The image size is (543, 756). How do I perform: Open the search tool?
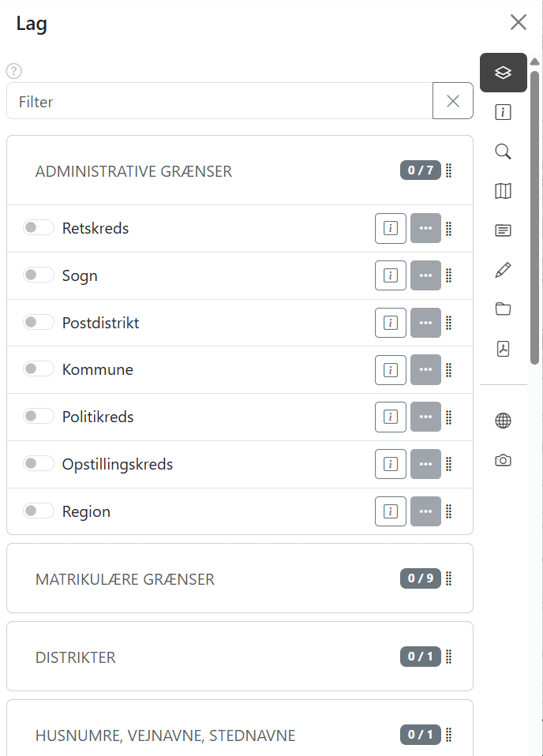coord(503,152)
